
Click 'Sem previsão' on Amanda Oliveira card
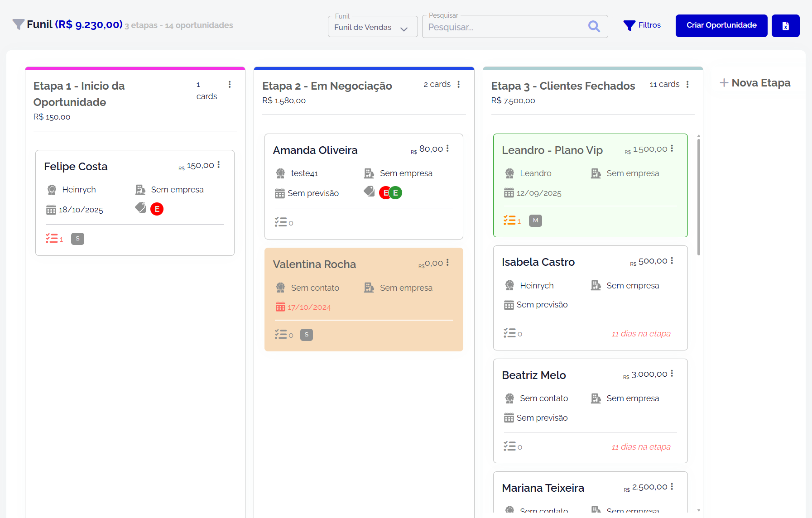click(313, 193)
